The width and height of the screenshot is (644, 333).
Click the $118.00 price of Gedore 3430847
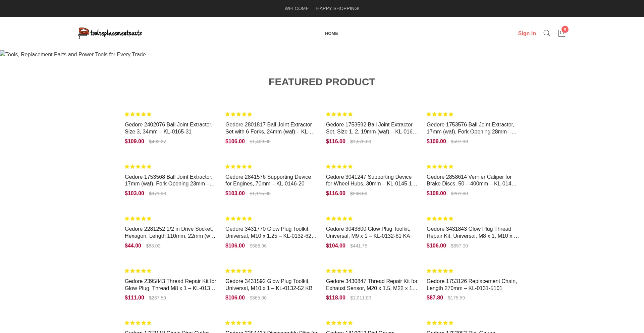[336, 298]
